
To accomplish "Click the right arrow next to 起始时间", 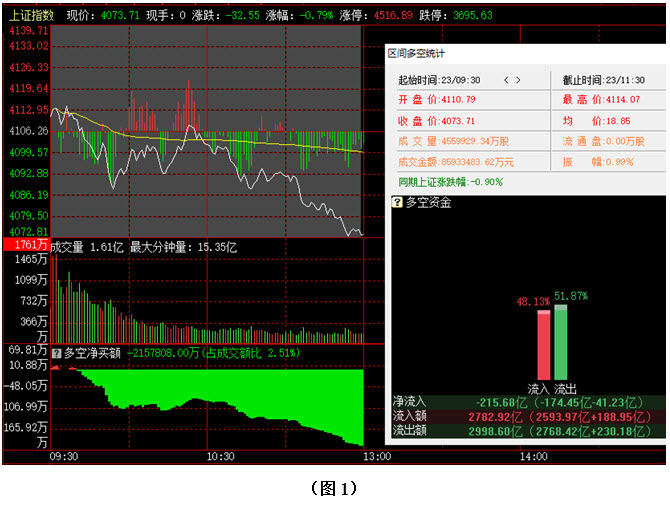I will click(519, 80).
